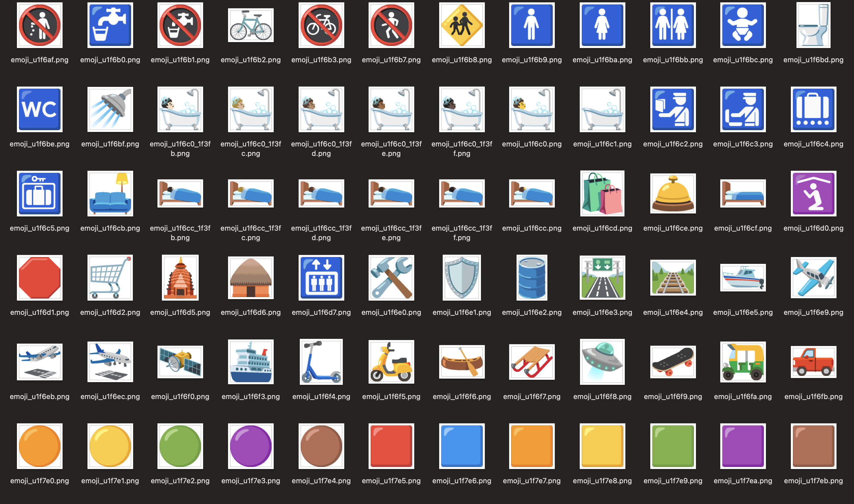The image size is (854, 504).
Task: Select the shower head emoji file
Action: point(110,109)
